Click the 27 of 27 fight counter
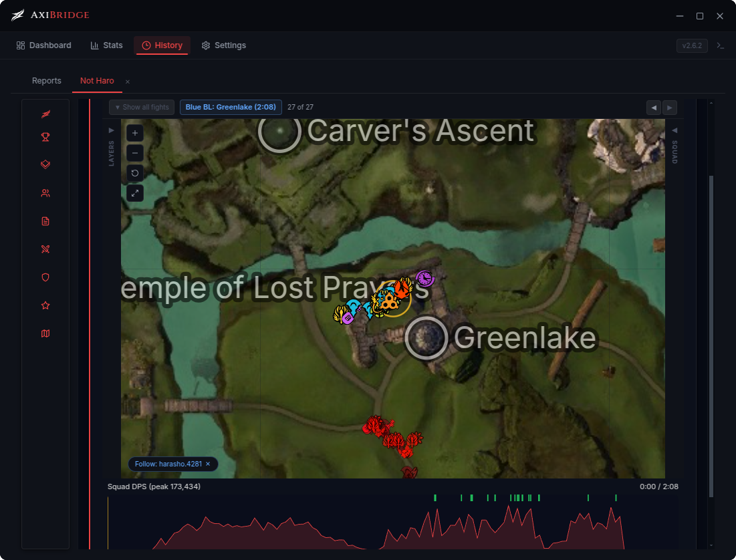Viewport: 736px width, 560px height. point(300,107)
